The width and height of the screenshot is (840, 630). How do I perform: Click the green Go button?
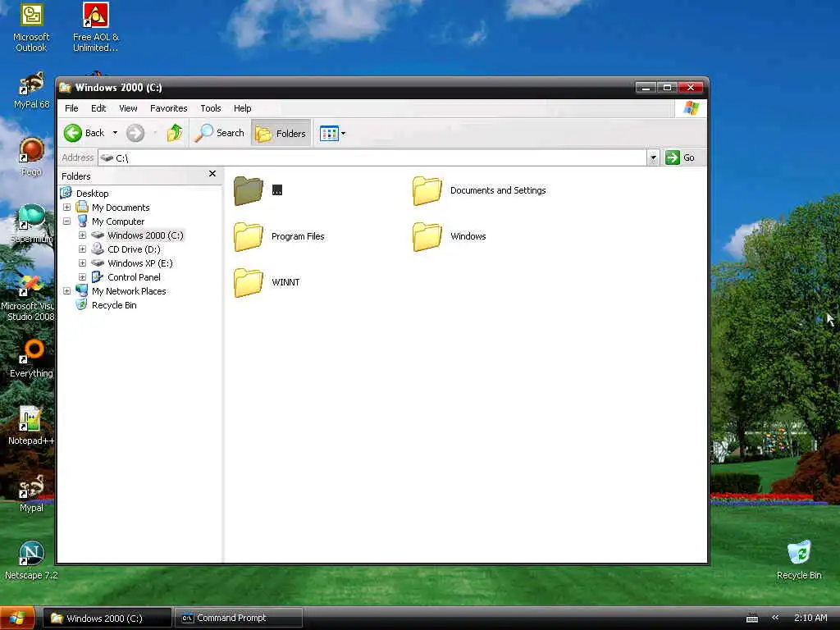pos(680,157)
